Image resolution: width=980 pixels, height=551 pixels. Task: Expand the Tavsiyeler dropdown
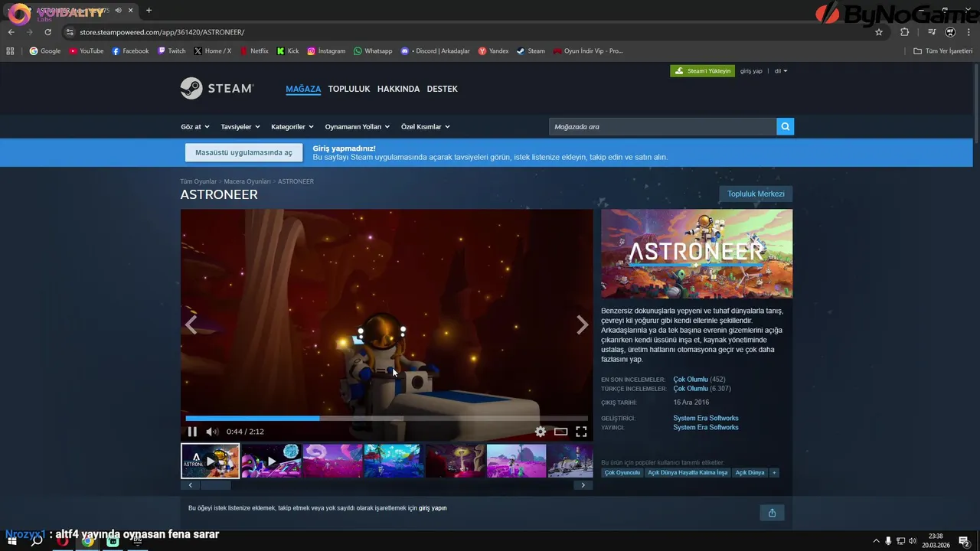240,127
